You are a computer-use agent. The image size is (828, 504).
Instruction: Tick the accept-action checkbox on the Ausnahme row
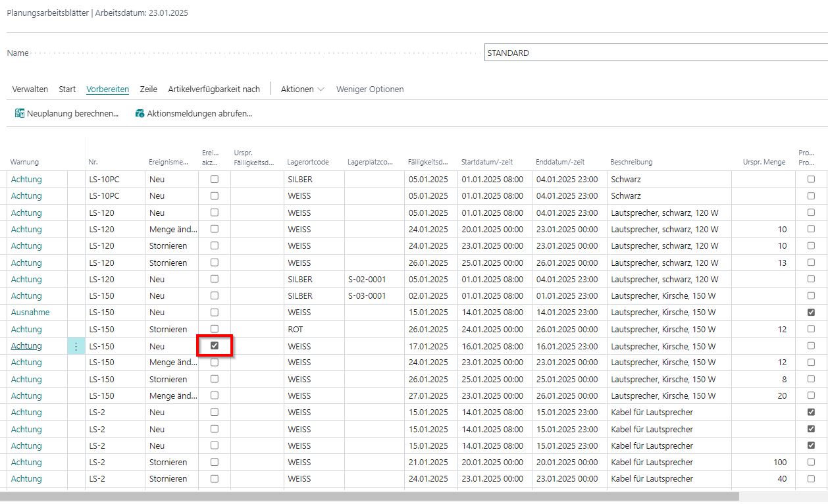tap(215, 312)
